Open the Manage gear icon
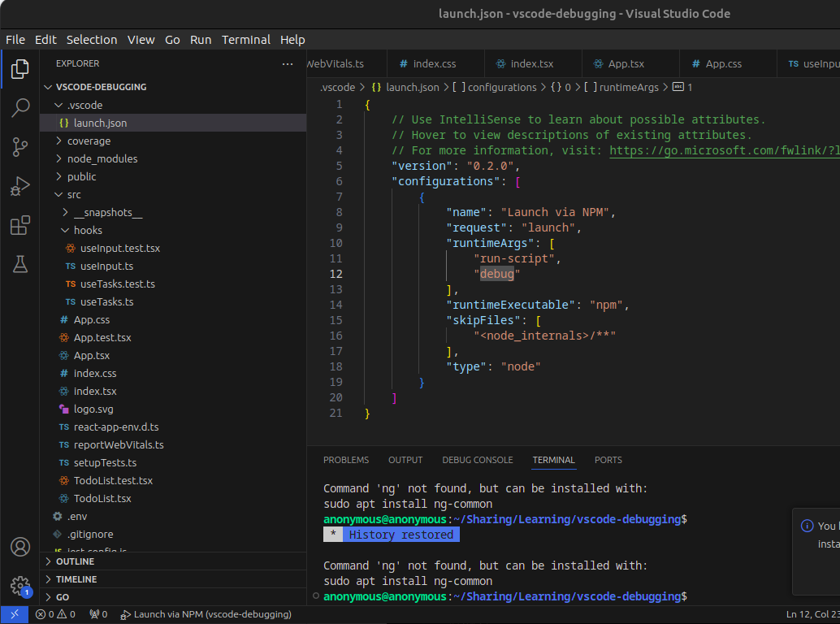 pos(20,585)
